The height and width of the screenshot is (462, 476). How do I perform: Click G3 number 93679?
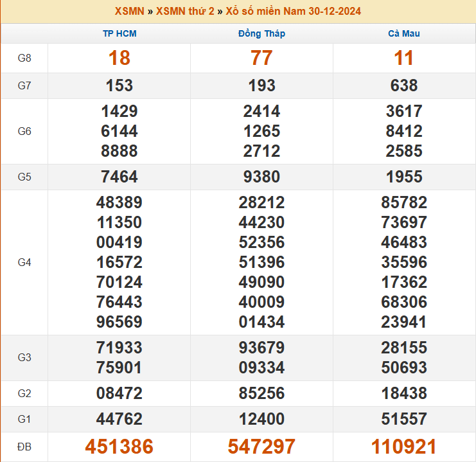(261, 348)
